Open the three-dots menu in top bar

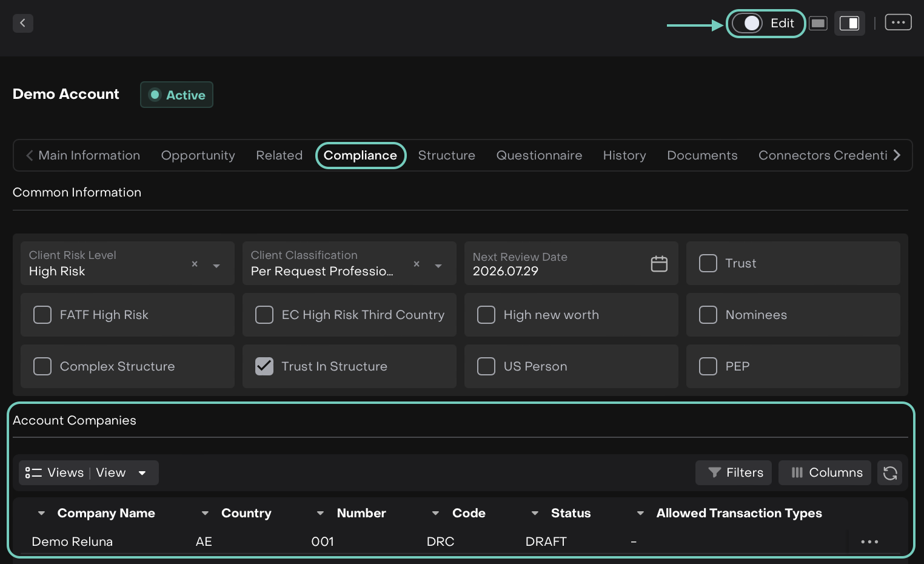coord(898,22)
